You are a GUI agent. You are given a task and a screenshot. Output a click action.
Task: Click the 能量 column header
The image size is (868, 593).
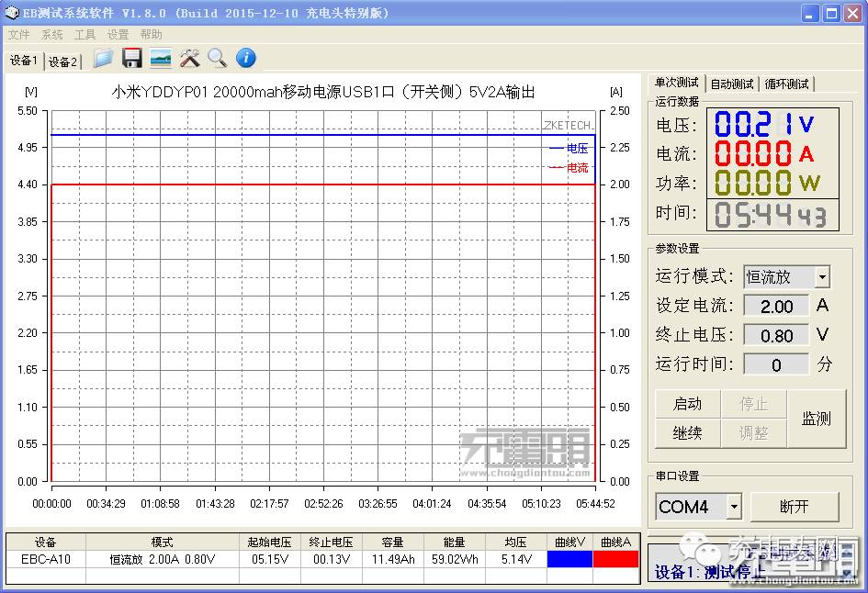pyautogui.click(x=455, y=543)
